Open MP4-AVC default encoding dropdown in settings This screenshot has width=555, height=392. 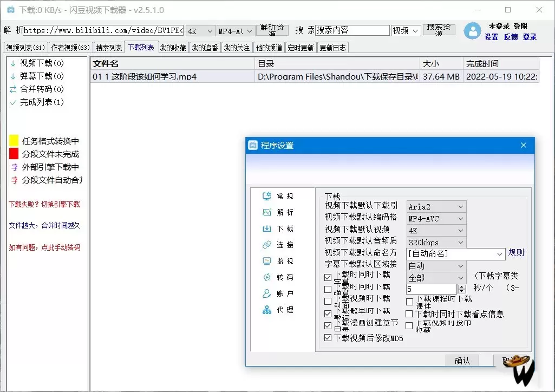436,219
